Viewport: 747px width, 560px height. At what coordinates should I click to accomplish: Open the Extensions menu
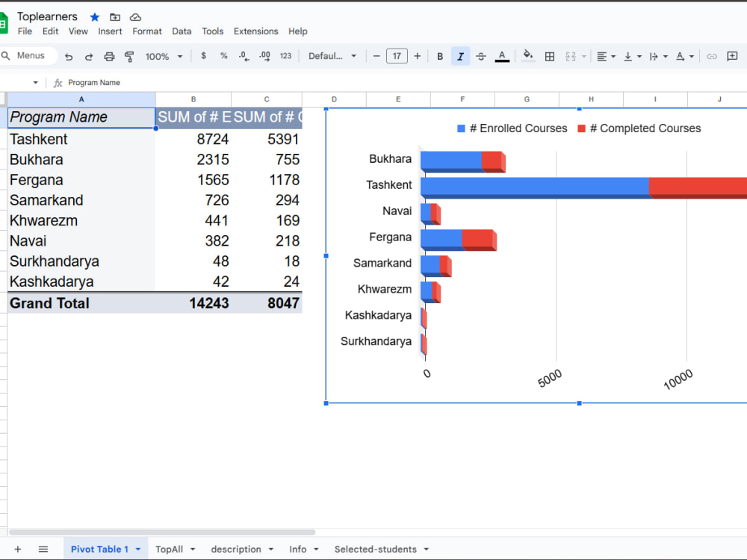pyautogui.click(x=255, y=31)
